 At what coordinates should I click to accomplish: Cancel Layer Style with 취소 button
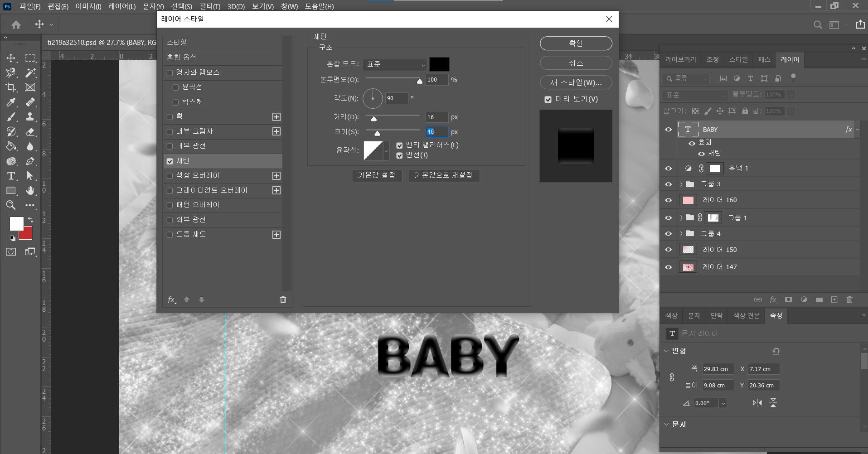click(576, 63)
